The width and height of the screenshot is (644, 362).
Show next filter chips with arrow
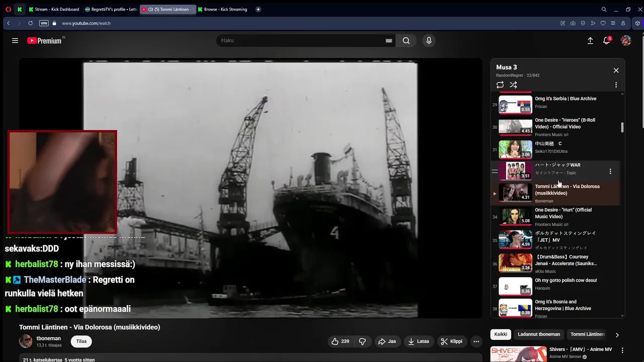(x=617, y=335)
